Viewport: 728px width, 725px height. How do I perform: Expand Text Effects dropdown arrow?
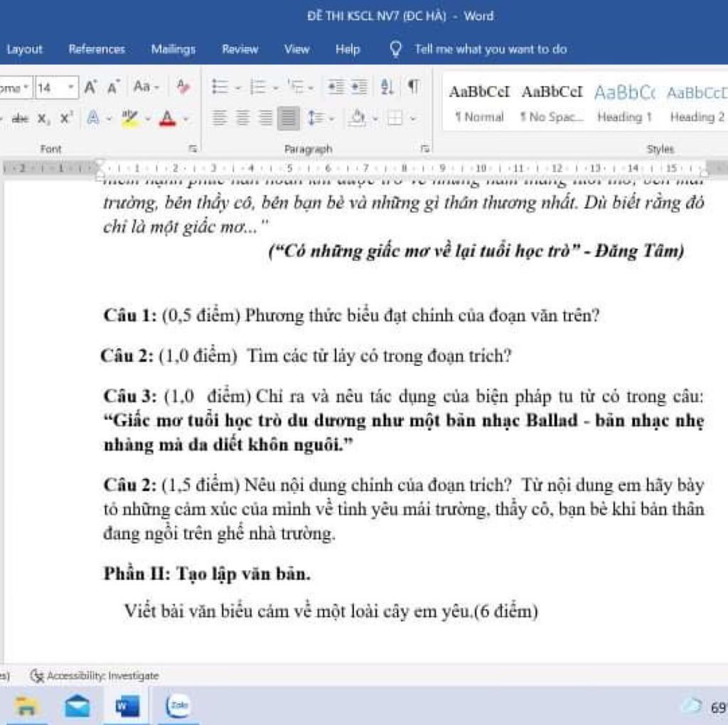pyautogui.click(x=109, y=119)
